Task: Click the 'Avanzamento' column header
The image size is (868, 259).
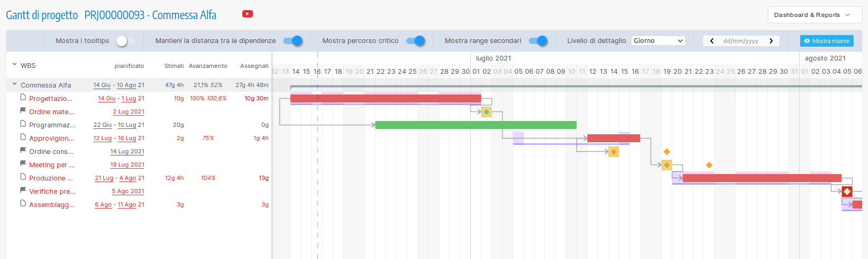Action: point(208,66)
